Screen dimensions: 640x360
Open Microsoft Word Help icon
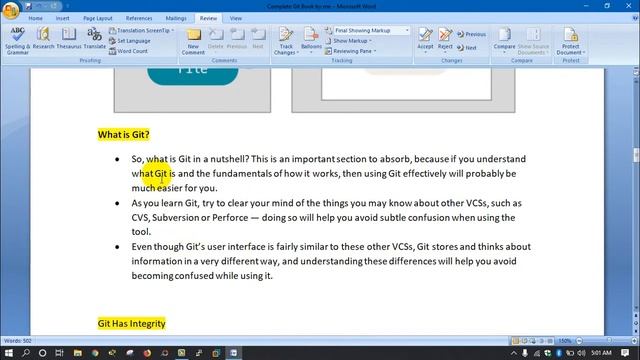(x=635, y=18)
